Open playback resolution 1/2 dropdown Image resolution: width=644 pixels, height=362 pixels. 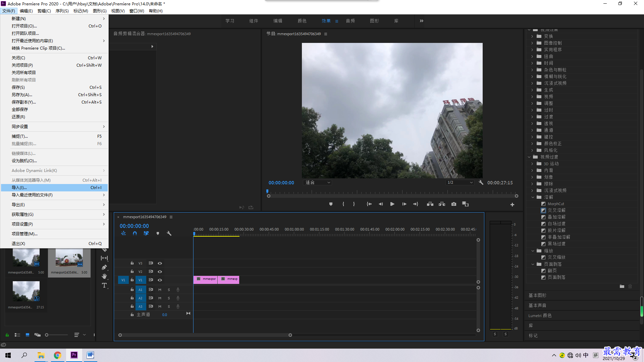pyautogui.click(x=460, y=183)
